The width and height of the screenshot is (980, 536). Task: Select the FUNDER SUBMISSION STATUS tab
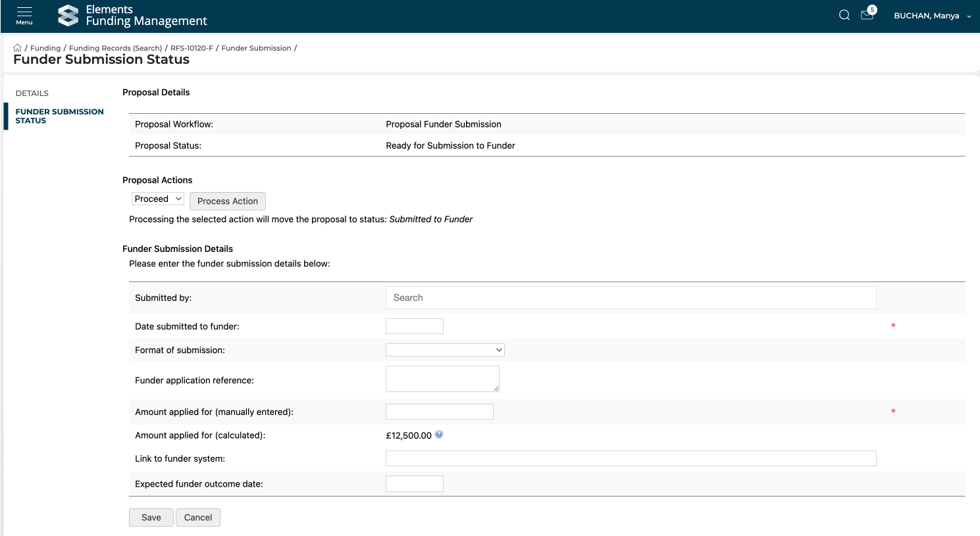pos(59,116)
